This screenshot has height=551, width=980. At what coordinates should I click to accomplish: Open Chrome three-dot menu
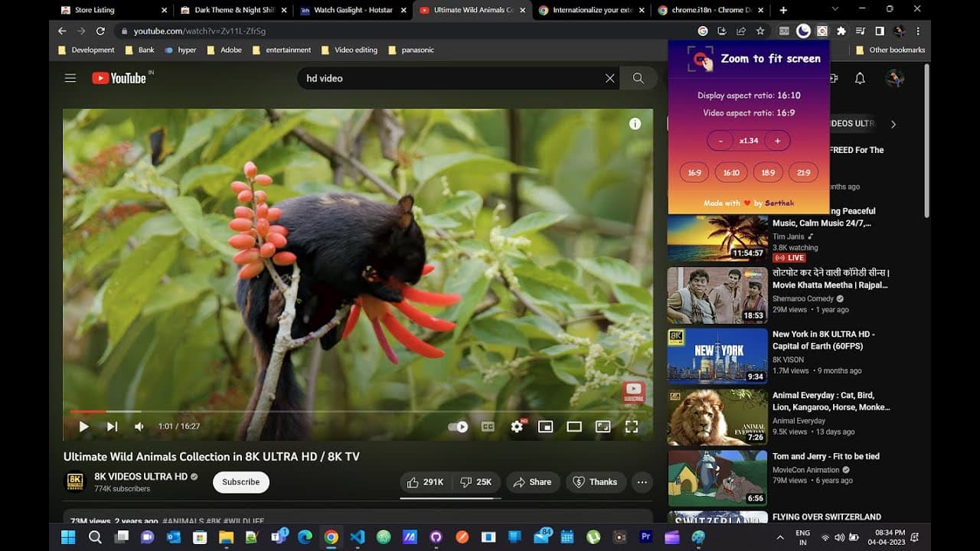point(918,31)
